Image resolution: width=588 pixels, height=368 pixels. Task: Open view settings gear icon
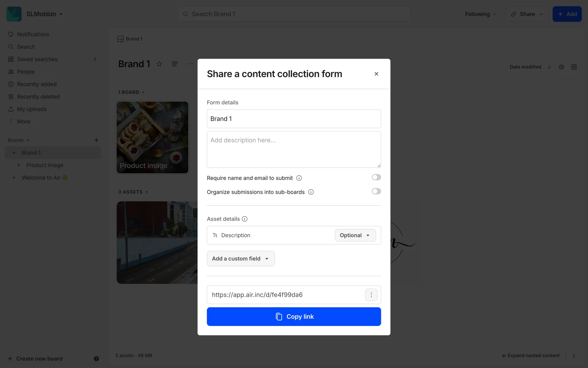point(561,67)
